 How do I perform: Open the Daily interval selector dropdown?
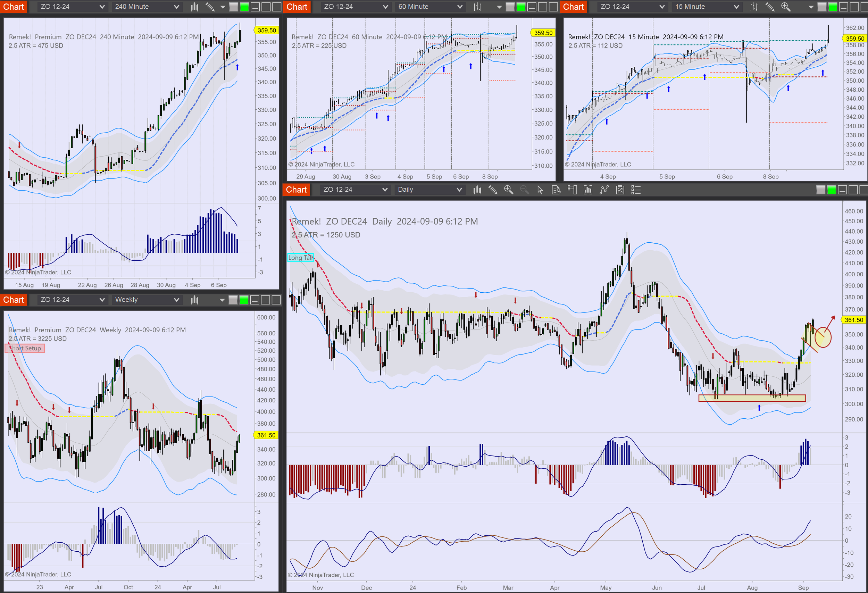coord(429,189)
